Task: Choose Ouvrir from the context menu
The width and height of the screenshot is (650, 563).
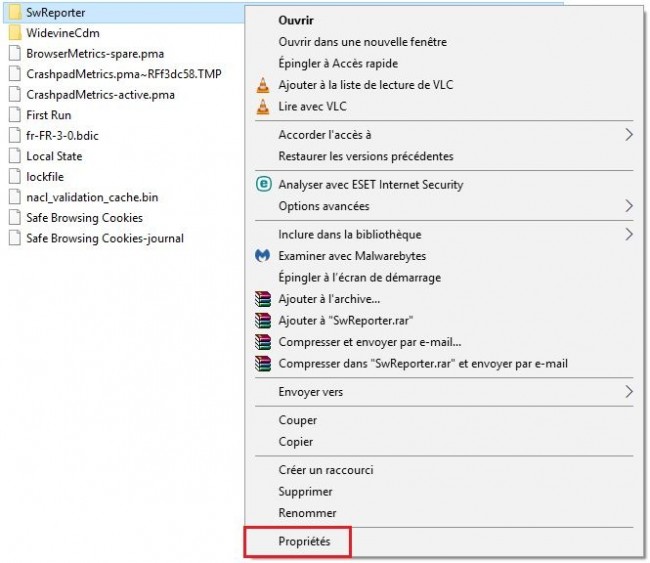Action: (x=296, y=20)
